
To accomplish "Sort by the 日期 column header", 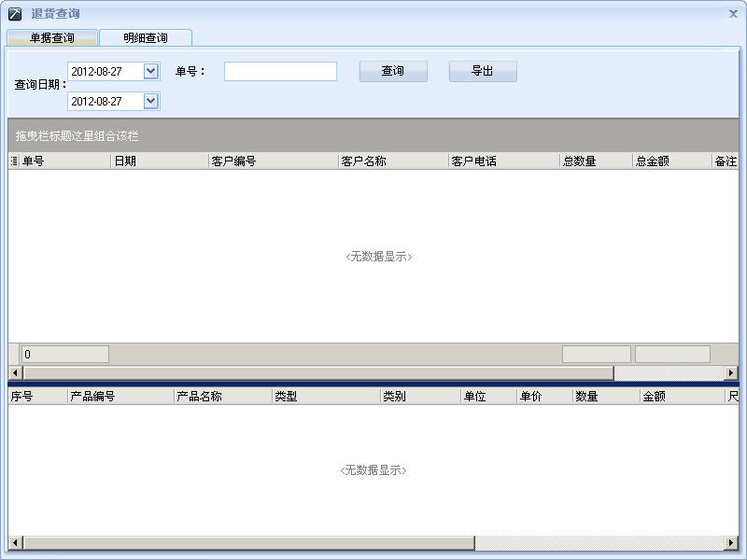I will 160,161.
